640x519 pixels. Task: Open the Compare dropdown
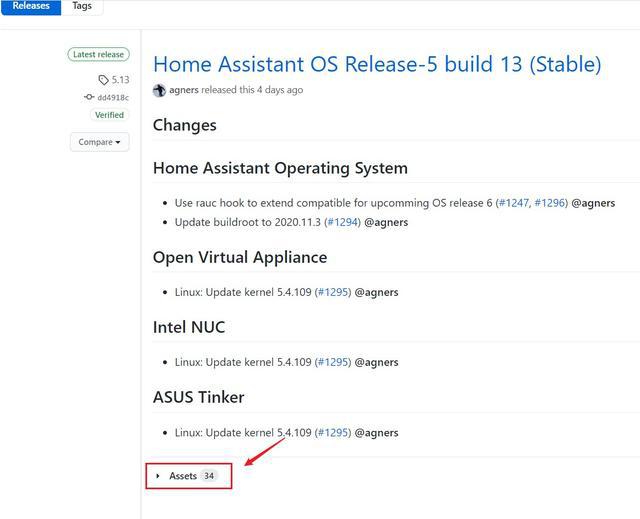click(x=99, y=142)
